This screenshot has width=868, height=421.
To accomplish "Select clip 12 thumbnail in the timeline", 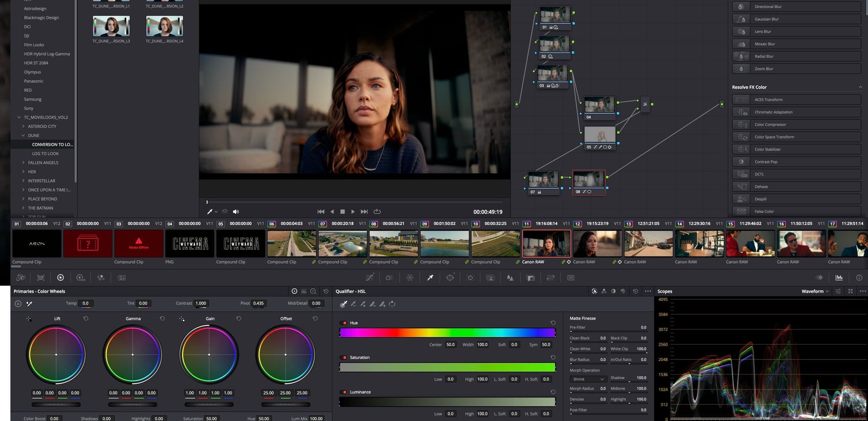I will tap(597, 244).
